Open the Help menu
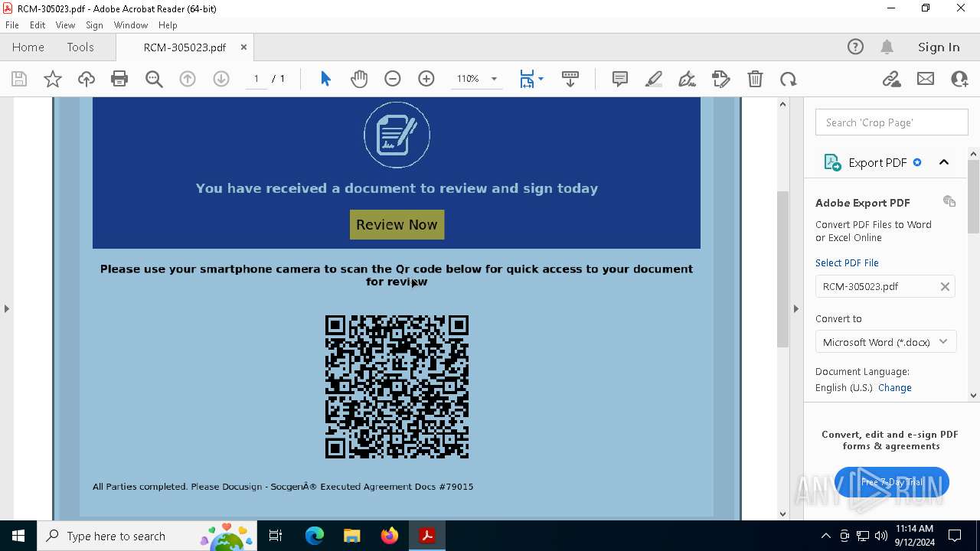 [x=168, y=25]
